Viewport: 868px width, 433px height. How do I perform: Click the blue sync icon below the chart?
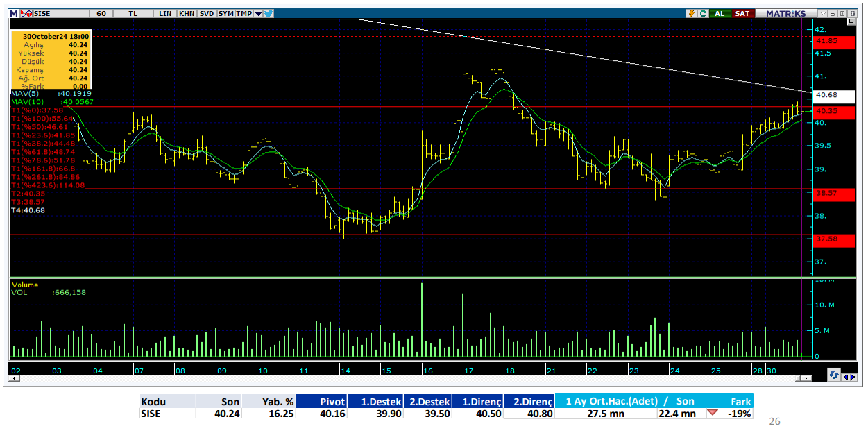[835, 375]
